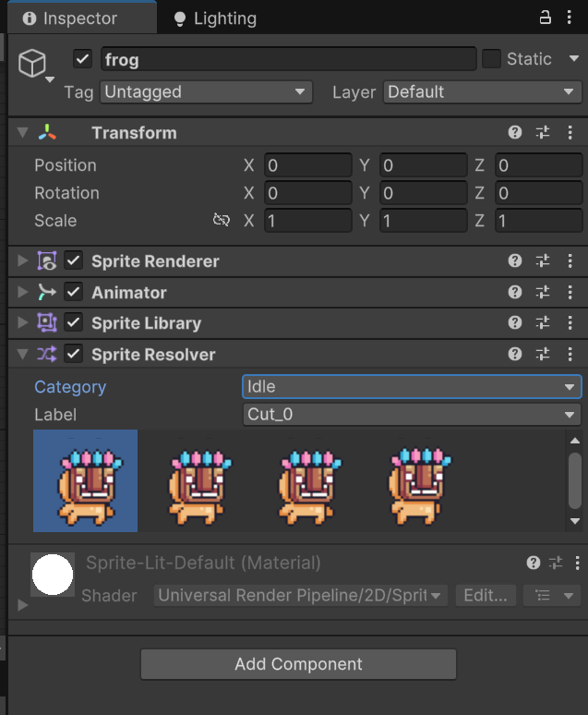Toggle the Scale constrain proportions link icon
588x715 pixels.
coord(221,220)
